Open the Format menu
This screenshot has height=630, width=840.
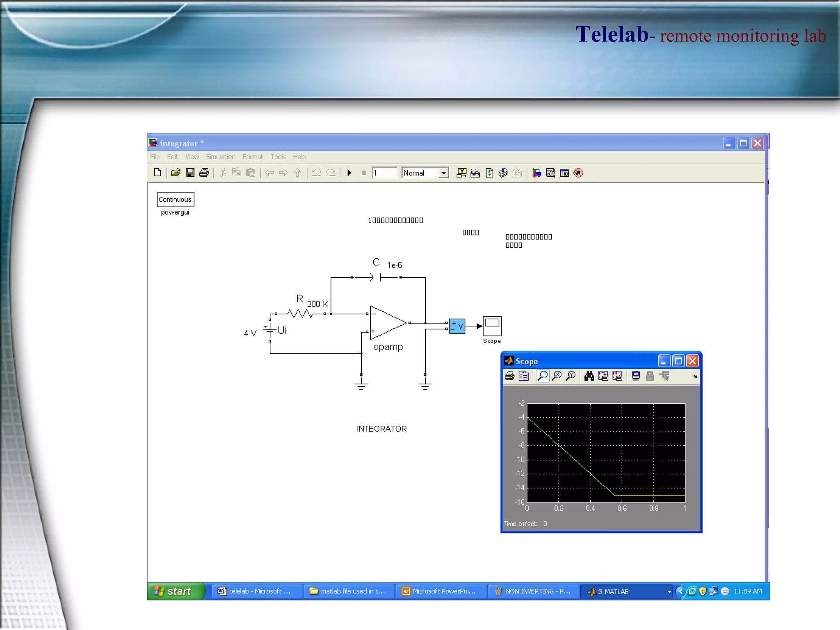click(252, 157)
